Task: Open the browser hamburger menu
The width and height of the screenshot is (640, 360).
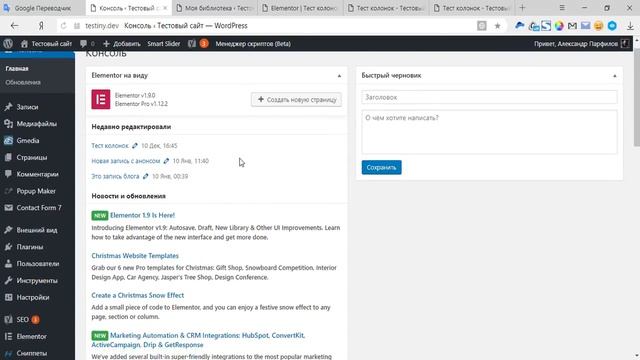Action: pos(562,8)
